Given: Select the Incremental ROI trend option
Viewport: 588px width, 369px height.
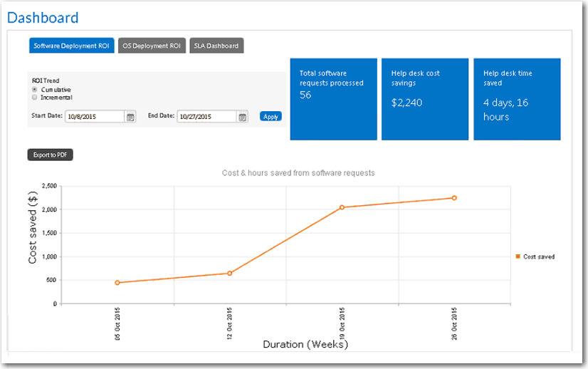Looking at the screenshot, I should [35, 98].
